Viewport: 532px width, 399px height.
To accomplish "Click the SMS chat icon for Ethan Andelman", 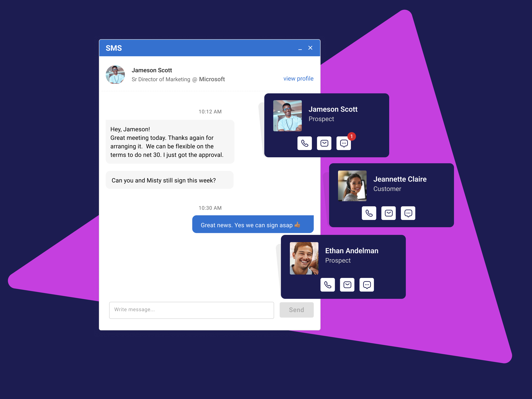I will [x=367, y=285].
